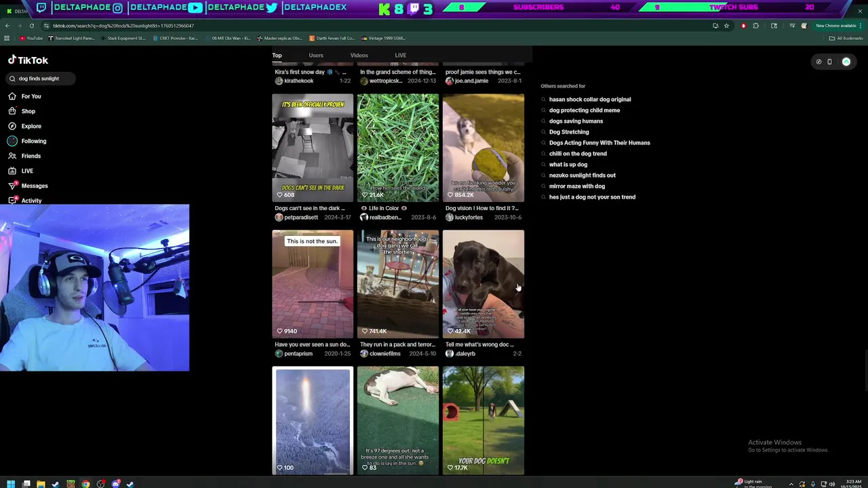The image size is (868, 488).
Task: Open the TikTok Shop page
Action: 22,111
